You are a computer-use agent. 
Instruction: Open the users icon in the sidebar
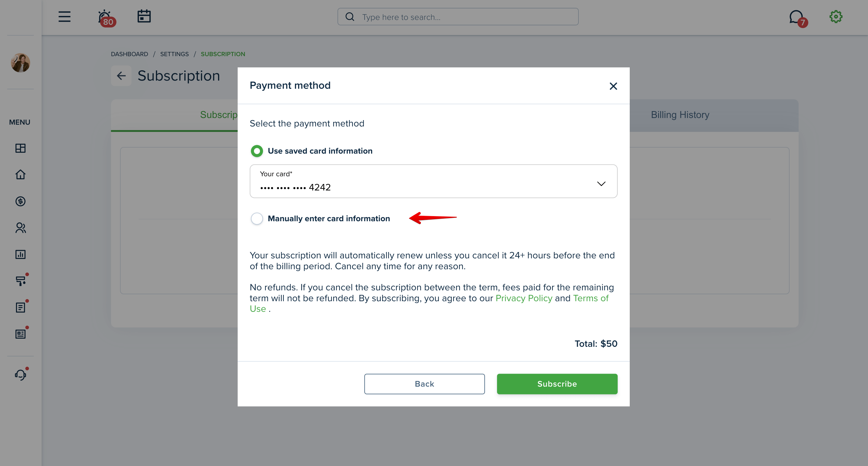[21, 228]
